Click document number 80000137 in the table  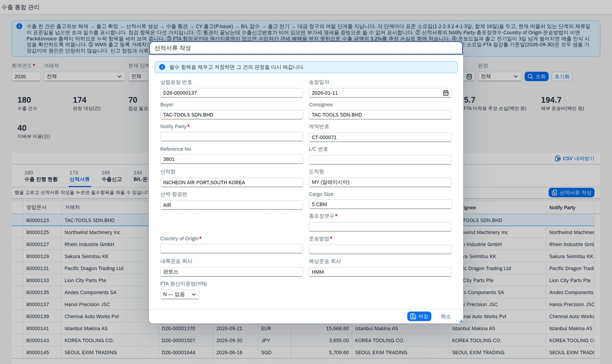click(37, 304)
